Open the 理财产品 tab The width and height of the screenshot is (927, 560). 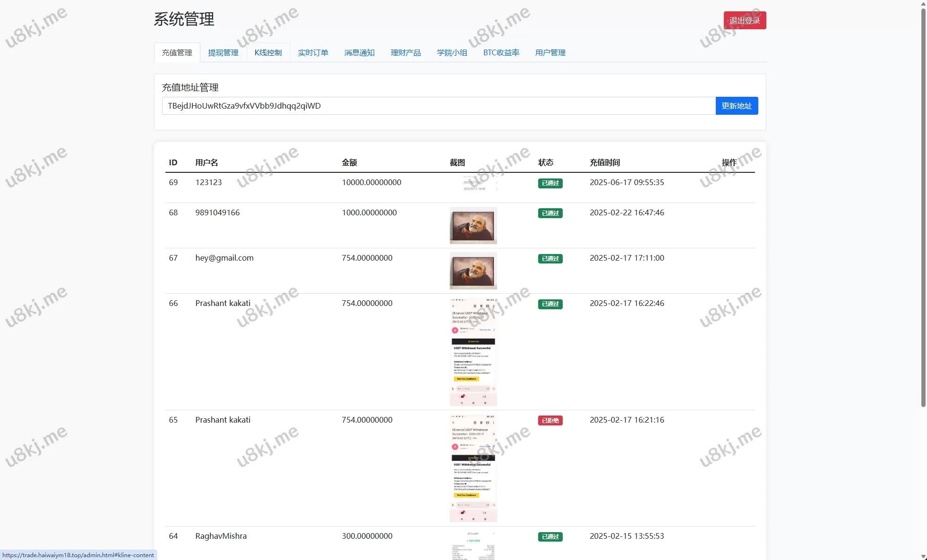click(405, 52)
